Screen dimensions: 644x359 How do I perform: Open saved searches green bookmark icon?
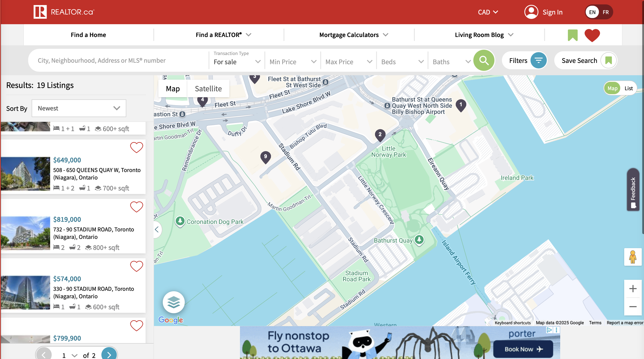[x=573, y=35]
